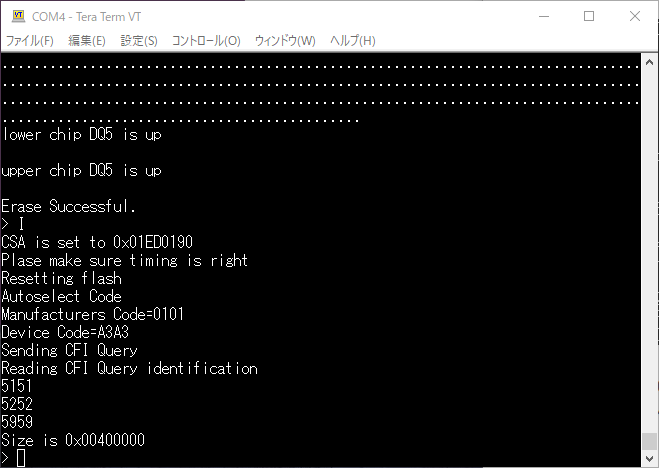Viewport: 659px width, 468px height.
Task: Click the terminal cursor at the last prompt
Action: (21, 459)
